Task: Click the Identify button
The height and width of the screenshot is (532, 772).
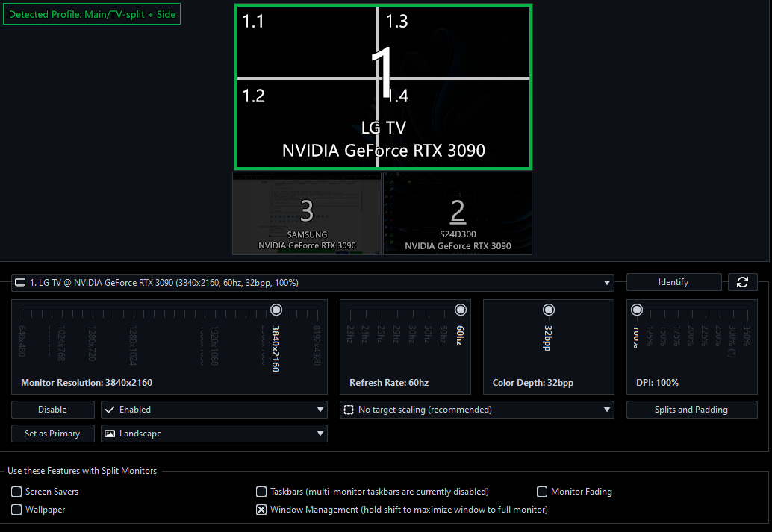Action: (673, 282)
